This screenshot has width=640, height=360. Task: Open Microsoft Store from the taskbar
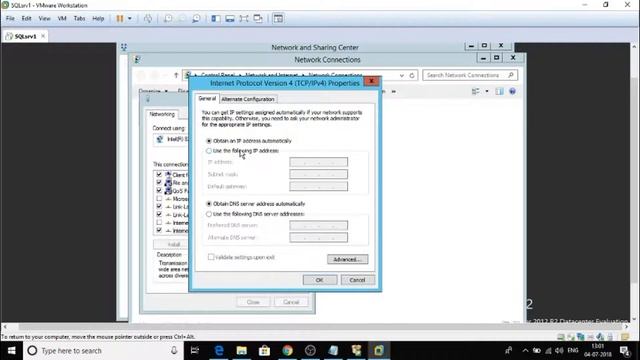coord(264,351)
